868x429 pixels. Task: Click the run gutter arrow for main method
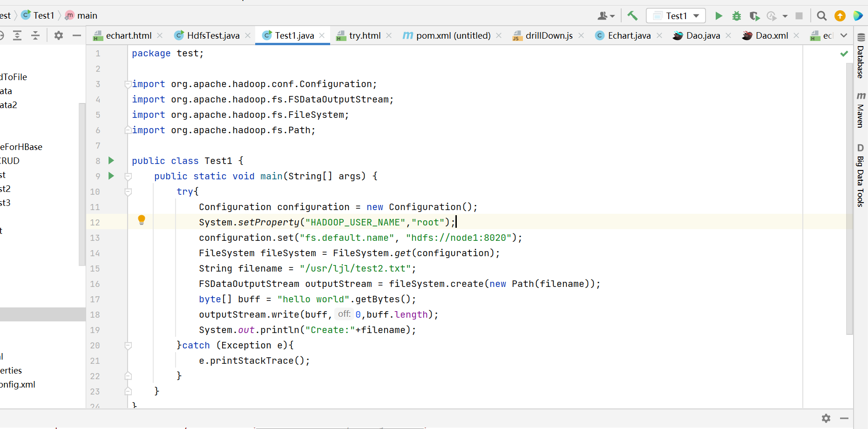coord(111,176)
